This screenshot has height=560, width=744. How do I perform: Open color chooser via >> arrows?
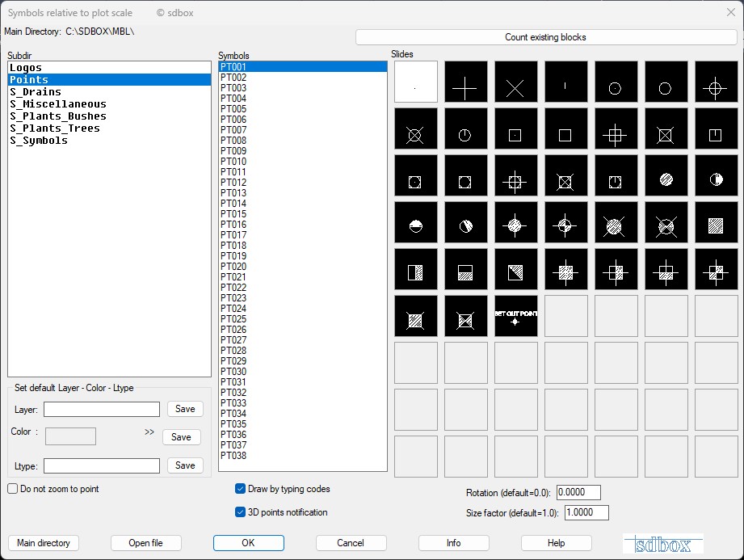tap(149, 432)
